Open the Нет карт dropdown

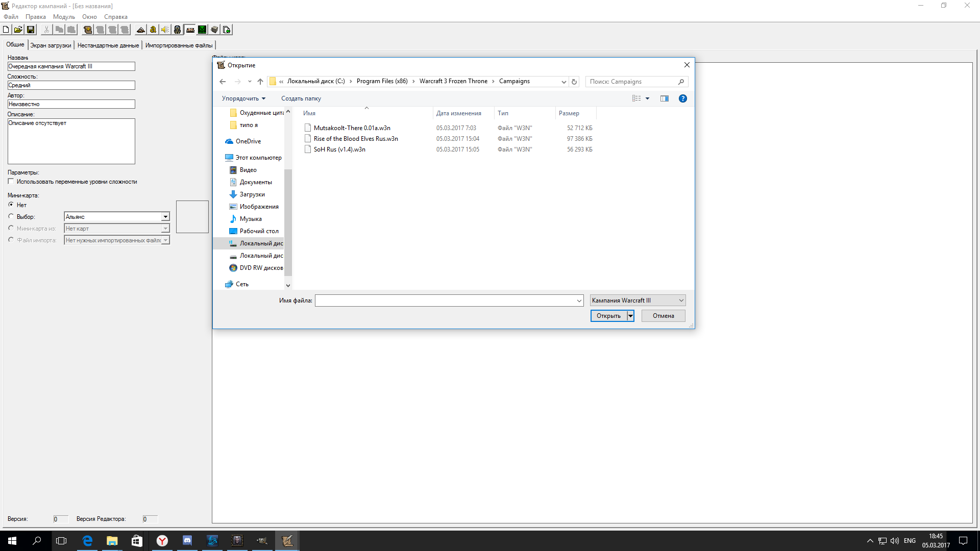click(x=165, y=229)
